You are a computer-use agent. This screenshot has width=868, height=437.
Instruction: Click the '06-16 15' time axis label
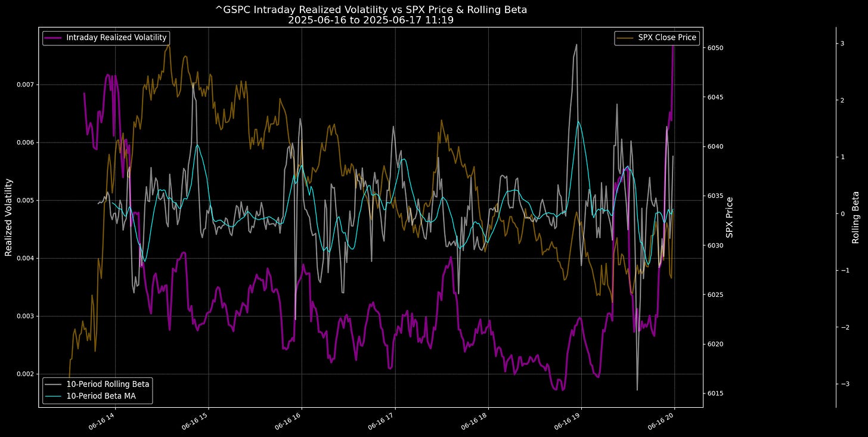[x=195, y=421]
